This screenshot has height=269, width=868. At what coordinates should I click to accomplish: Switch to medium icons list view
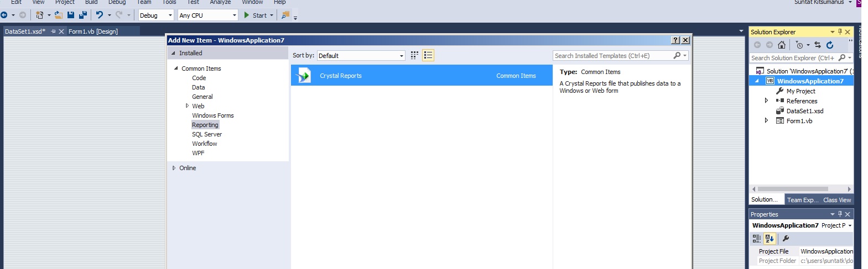428,55
